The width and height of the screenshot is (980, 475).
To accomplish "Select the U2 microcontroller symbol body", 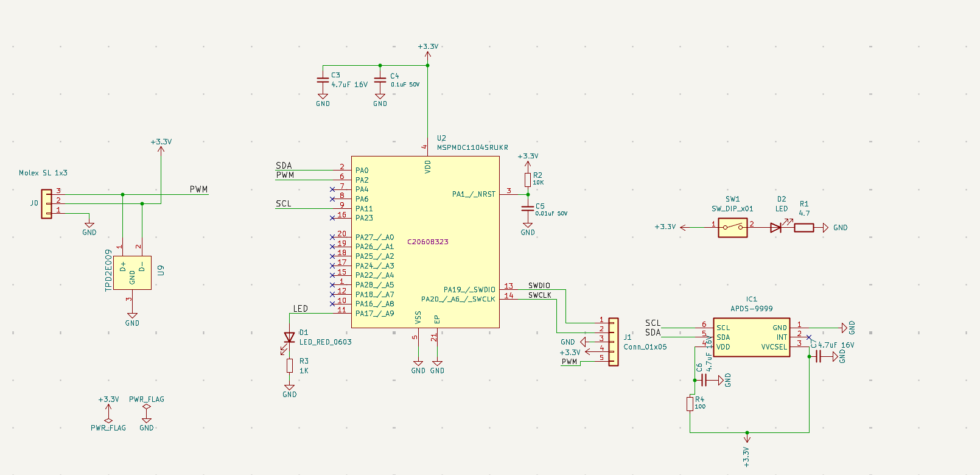I will coord(425,242).
